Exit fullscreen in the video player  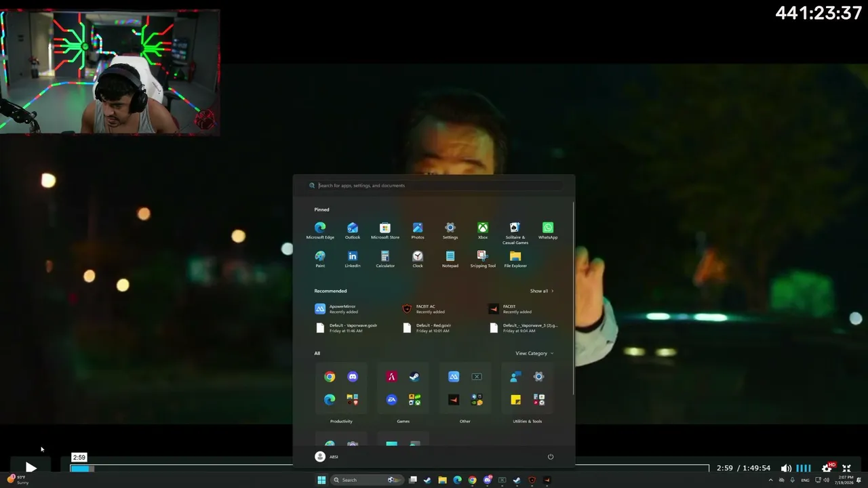(846, 468)
